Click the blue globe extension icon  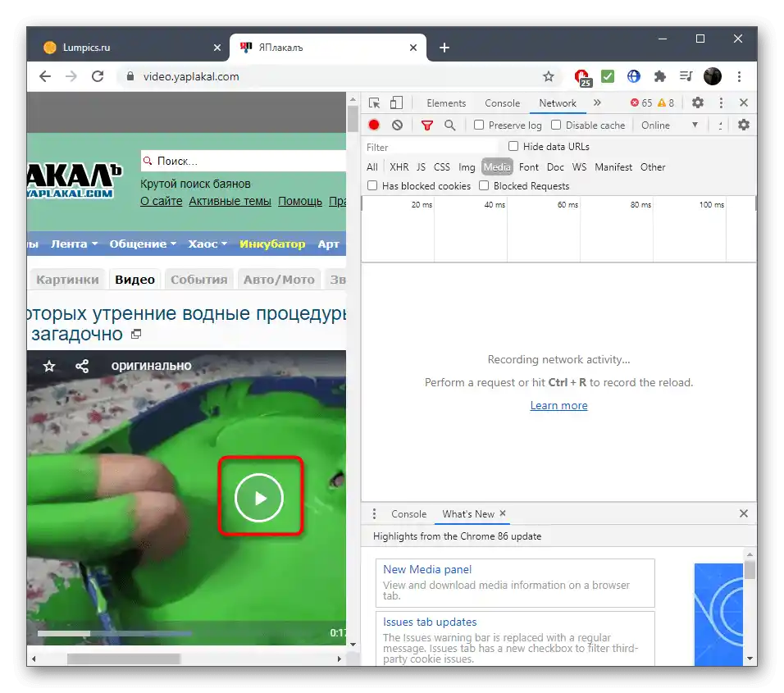point(633,76)
